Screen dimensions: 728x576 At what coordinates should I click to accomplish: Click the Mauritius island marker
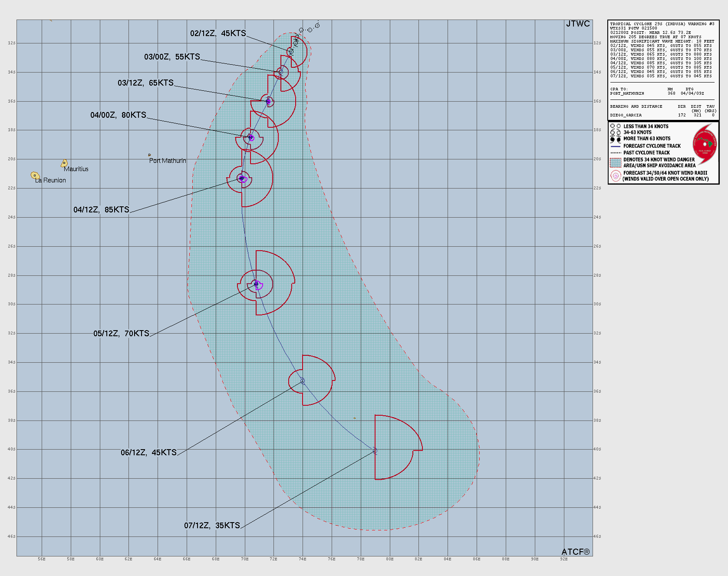pos(64,163)
